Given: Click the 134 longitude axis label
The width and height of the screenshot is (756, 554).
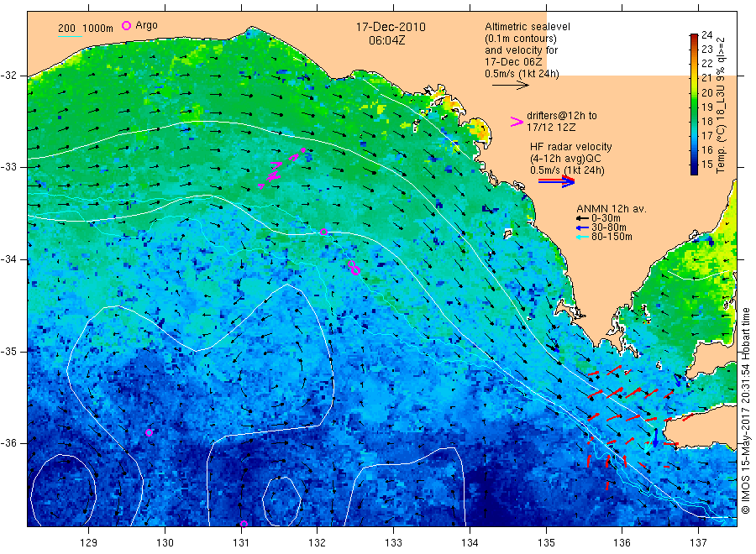Looking at the screenshot, I should tap(470, 543).
